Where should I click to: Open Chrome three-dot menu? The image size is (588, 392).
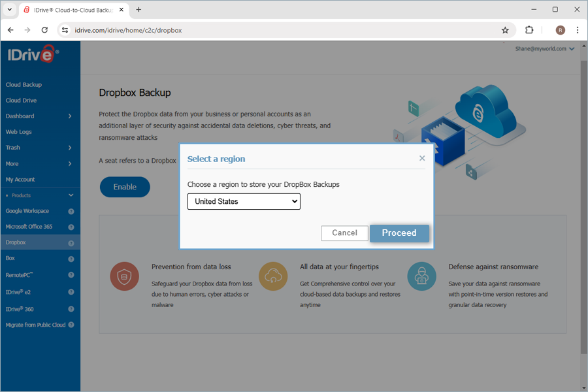[x=578, y=31]
